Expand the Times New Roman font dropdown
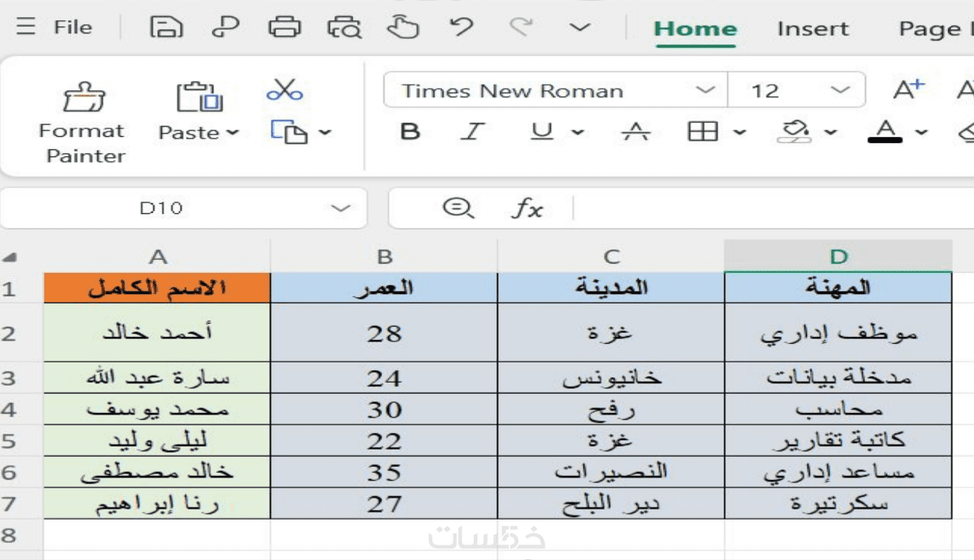This screenshot has width=974, height=560. point(705,90)
